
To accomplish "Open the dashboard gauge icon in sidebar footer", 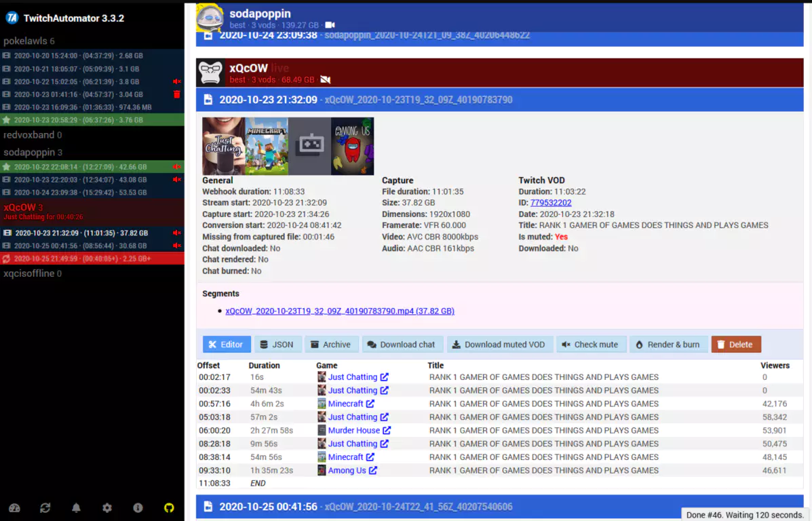I will coord(14,507).
